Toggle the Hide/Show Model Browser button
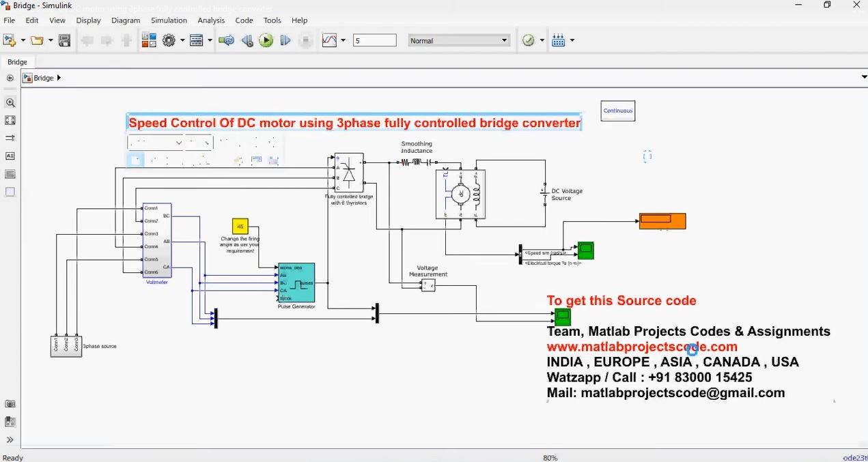This screenshot has height=462, width=868. 10,78
